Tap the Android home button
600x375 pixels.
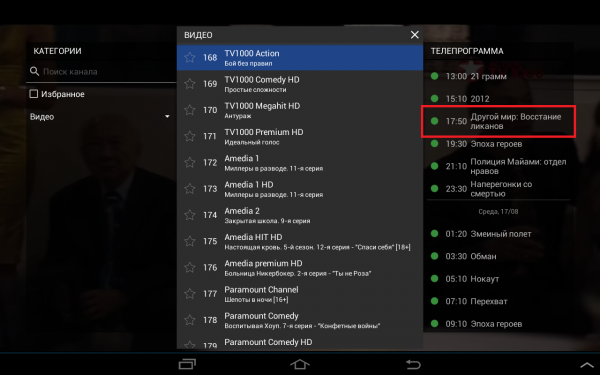[300, 364]
